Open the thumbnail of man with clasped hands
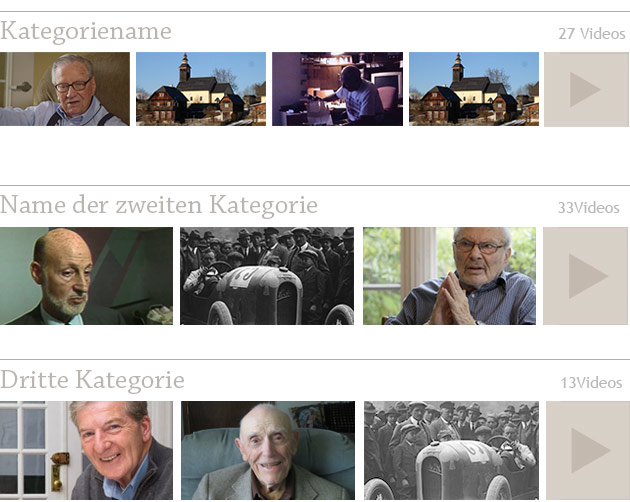This screenshot has width=630, height=502. (x=449, y=276)
